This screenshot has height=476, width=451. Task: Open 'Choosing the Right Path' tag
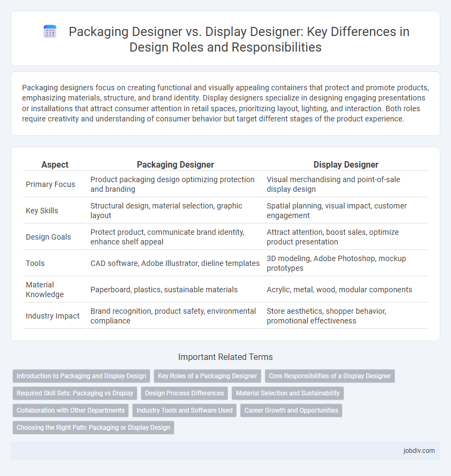coord(93,428)
